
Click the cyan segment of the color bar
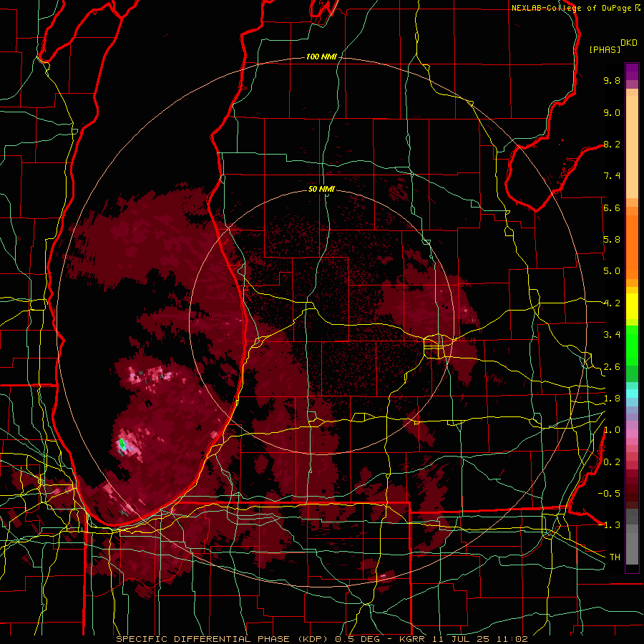(x=632, y=393)
